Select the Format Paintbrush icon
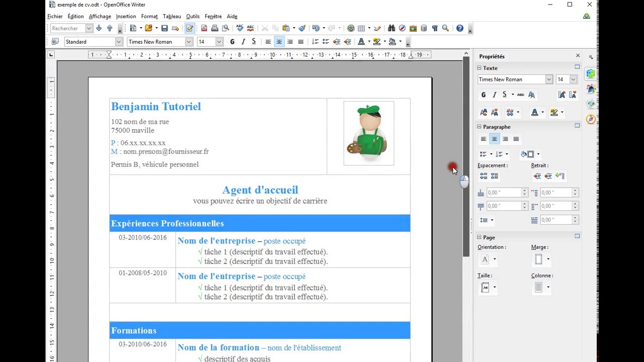The height and width of the screenshot is (362, 644). click(302, 28)
